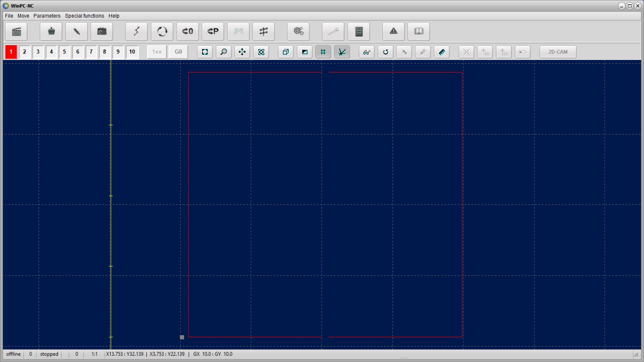
Task: Click the gray zero-point marker on canvas
Action: [x=182, y=337]
